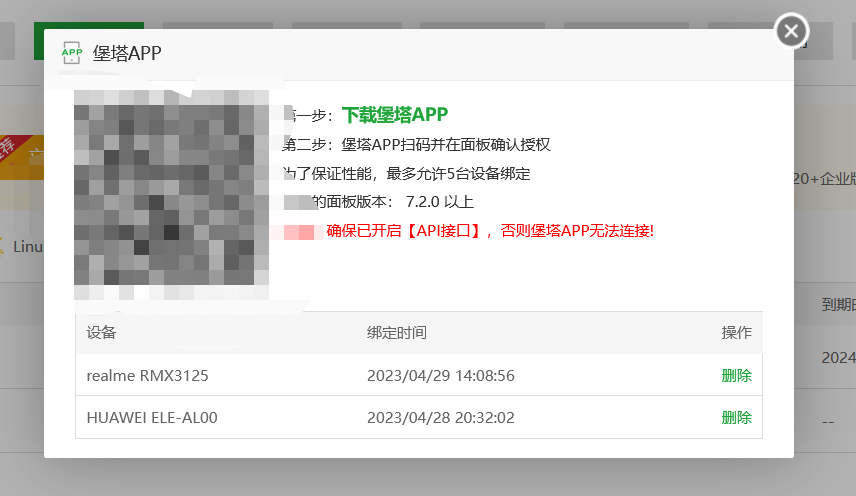Click the 堡塔APP dialog title
The height and width of the screenshot is (496, 856).
127,53
